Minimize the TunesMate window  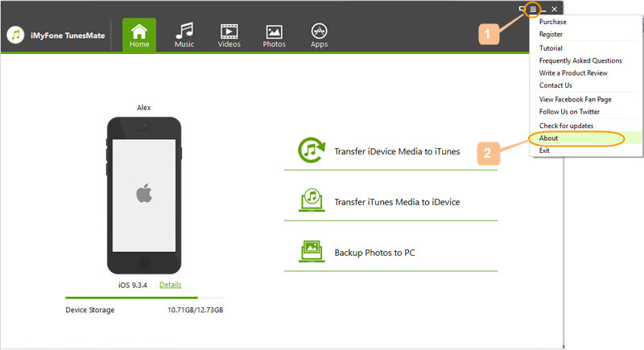tap(543, 9)
